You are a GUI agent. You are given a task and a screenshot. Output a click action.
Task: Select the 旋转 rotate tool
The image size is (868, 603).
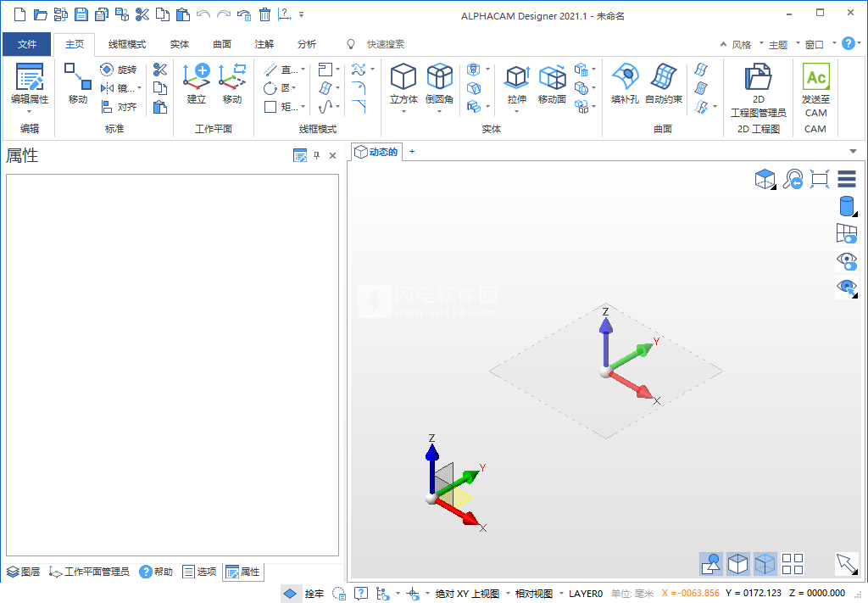[119, 70]
